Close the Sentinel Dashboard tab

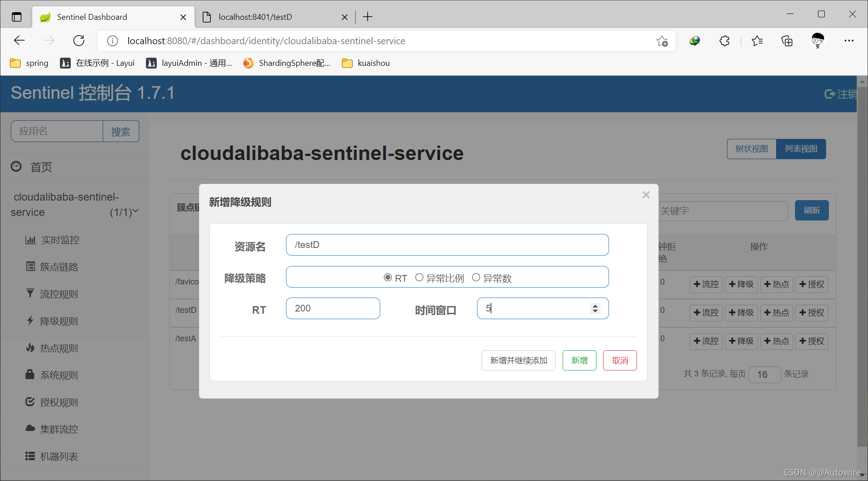[x=183, y=17]
